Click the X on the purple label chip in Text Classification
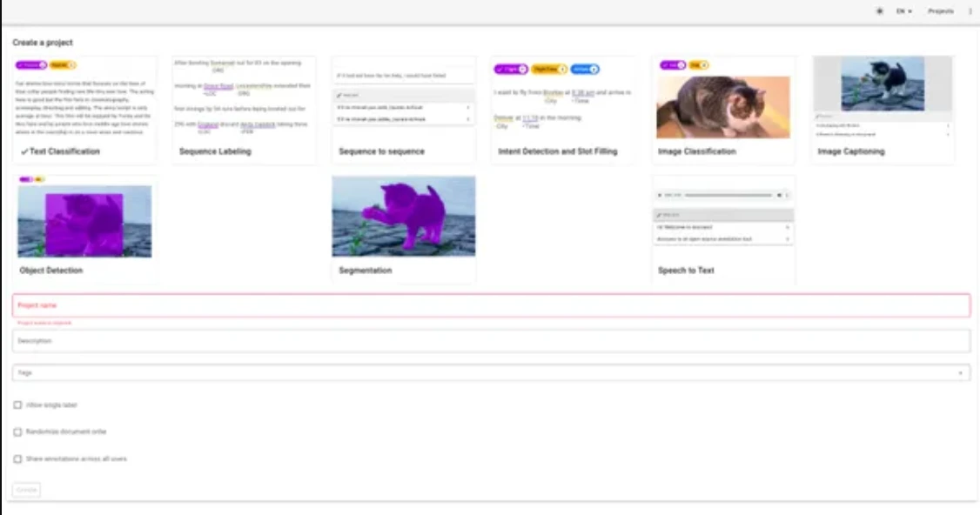Screen dimensions: 980x515 pyautogui.click(x=43, y=65)
